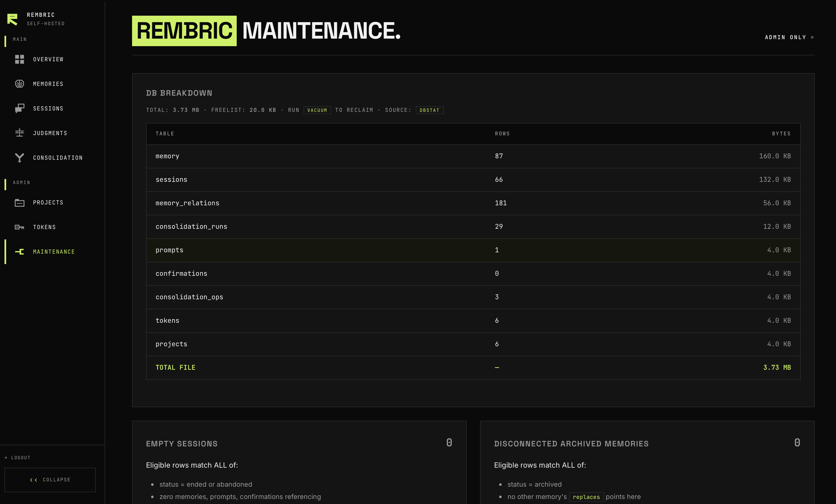Click the Judgments scales icon
This screenshot has height=504, width=836.
point(20,133)
